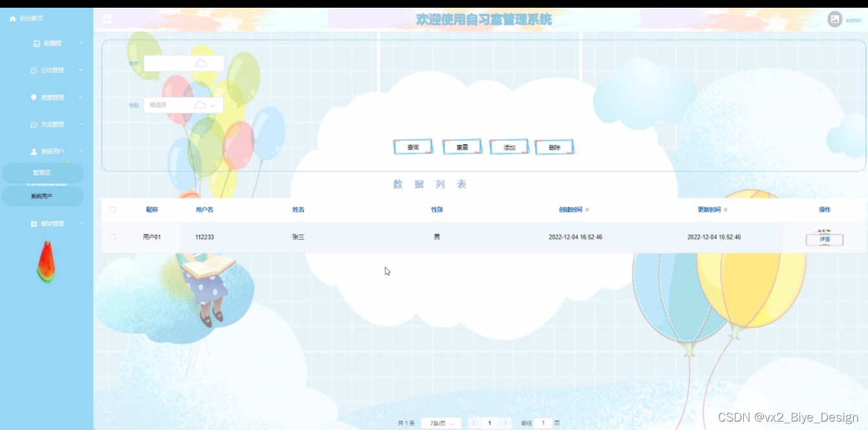Open the 性别 请选择 dropdown
This screenshot has width=868, height=430.
pos(184,105)
